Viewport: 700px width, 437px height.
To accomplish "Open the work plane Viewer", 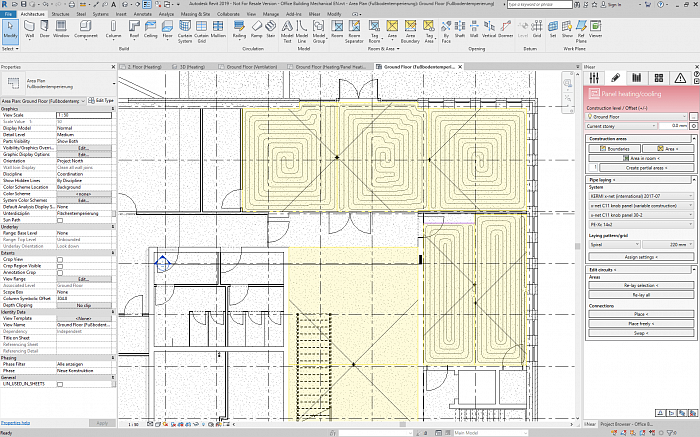I will coord(596,29).
